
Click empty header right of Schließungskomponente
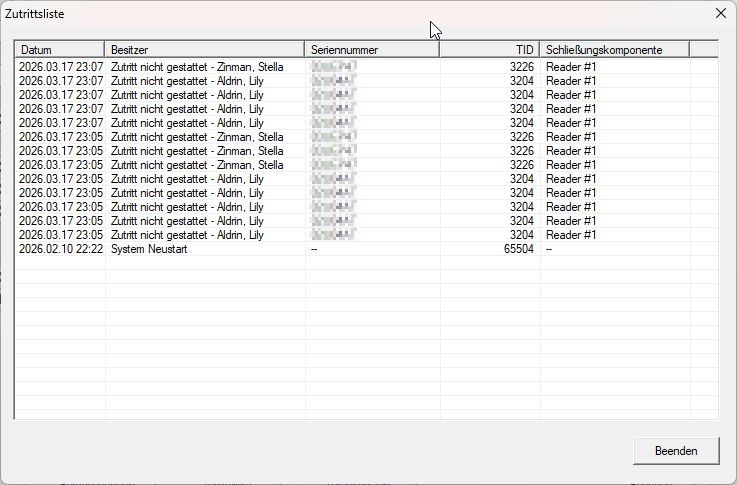703,49
